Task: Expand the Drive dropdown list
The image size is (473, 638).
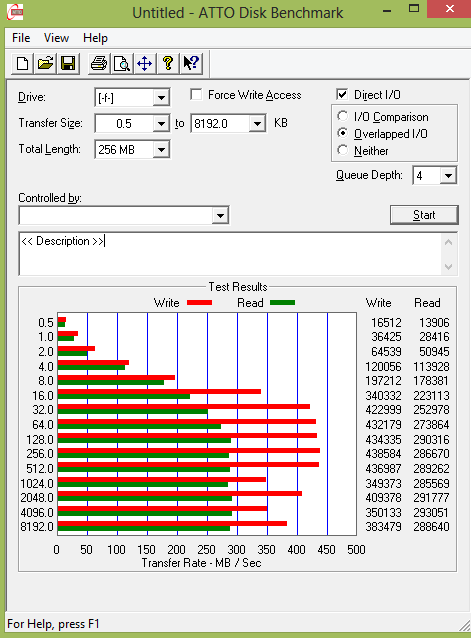Action: [x=161, y=98]
